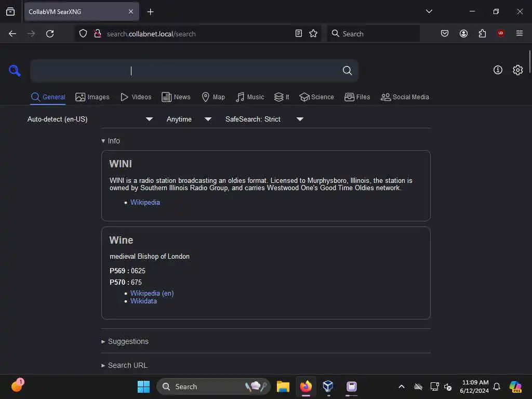Switch to the Social Media category tab
The height and width of the screenshot is (399, 532).
405,97
